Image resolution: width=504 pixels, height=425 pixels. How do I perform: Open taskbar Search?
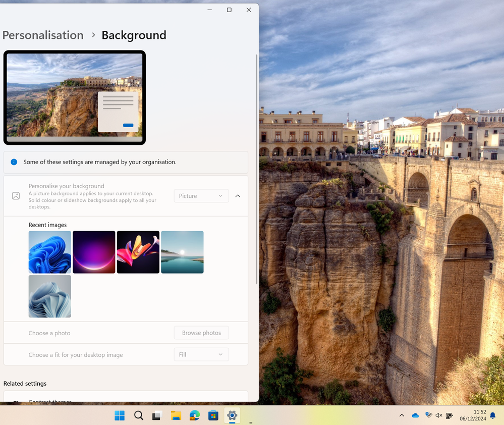139,415
